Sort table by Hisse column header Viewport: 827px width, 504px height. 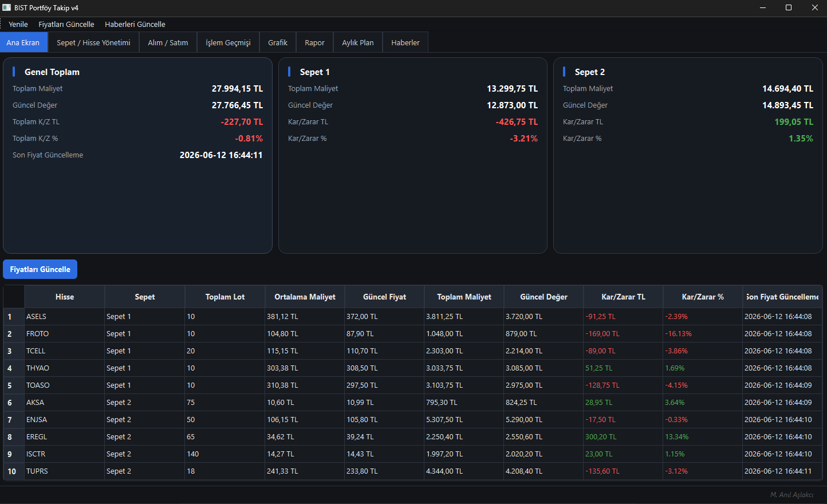click(x=65, y=297)
